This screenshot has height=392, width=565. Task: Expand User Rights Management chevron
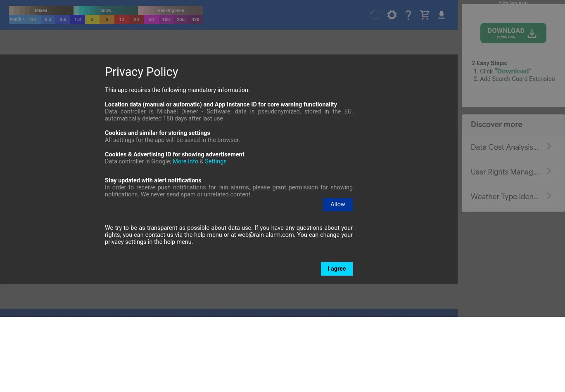(549, 171)
